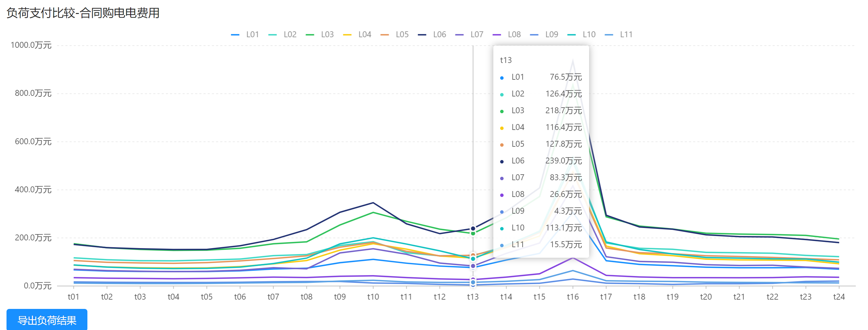Click the t08 x-axis label

[x=306, y=297]
